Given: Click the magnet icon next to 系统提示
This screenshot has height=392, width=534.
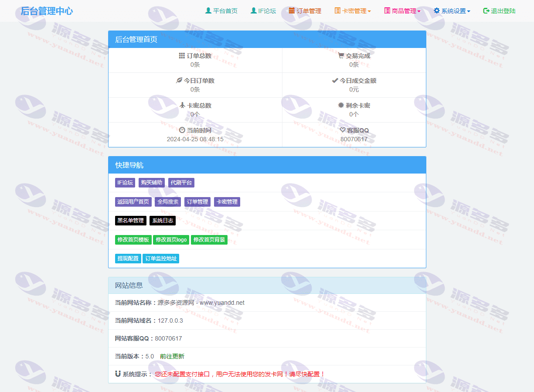Looking at the screenshot, I should tap(118, 374).
